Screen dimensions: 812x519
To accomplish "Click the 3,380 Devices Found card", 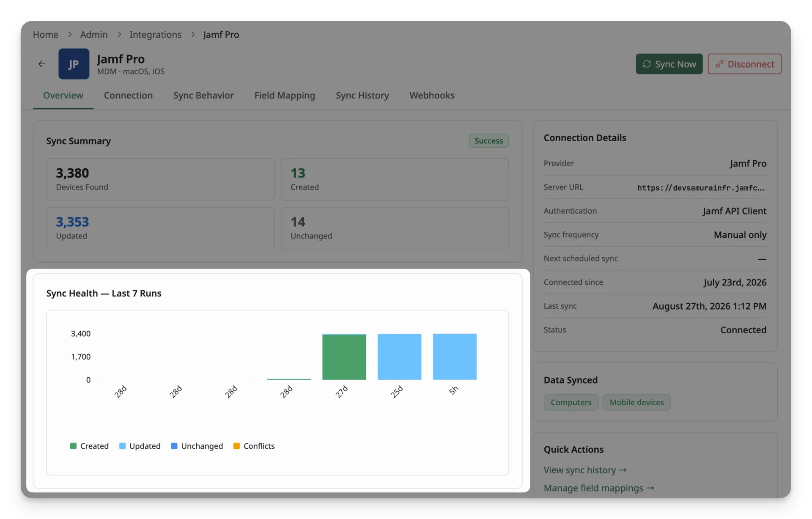I will click(160, 179).
